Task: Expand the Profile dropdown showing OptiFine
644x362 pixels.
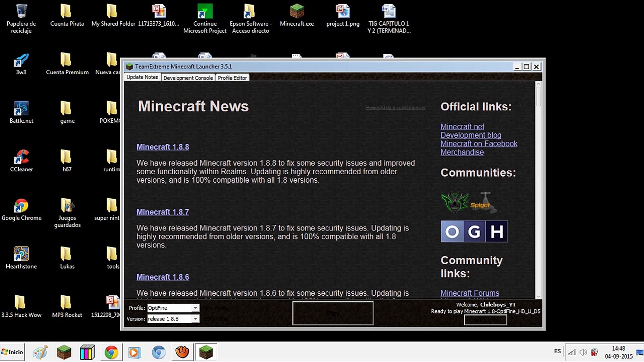Action: [195, 308]
